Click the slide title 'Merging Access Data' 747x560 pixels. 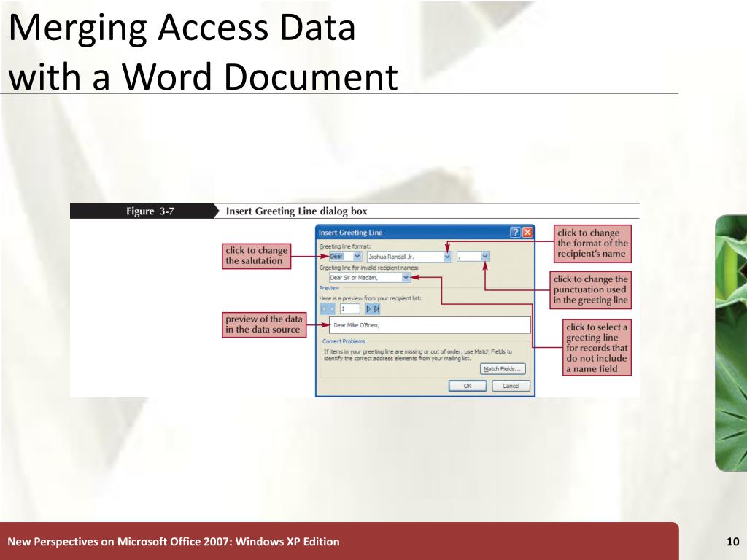pos(182,27)
